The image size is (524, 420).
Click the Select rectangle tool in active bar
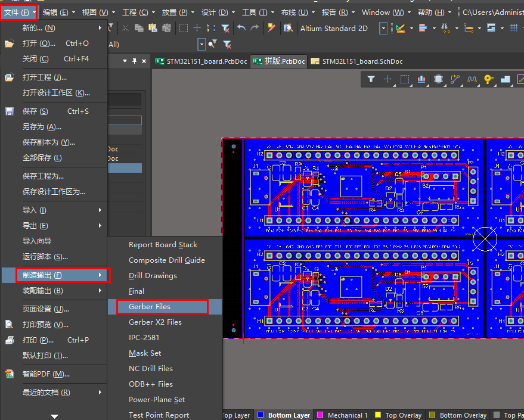tap(405, 79)
